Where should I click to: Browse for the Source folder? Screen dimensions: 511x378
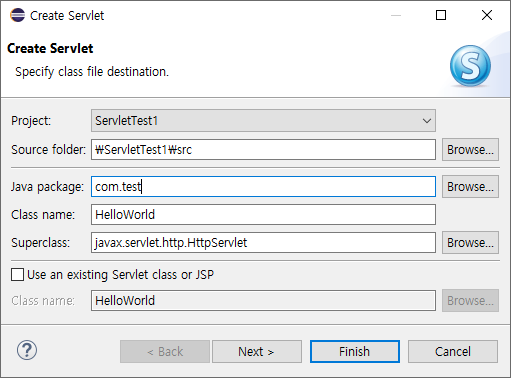click(470, 150)
